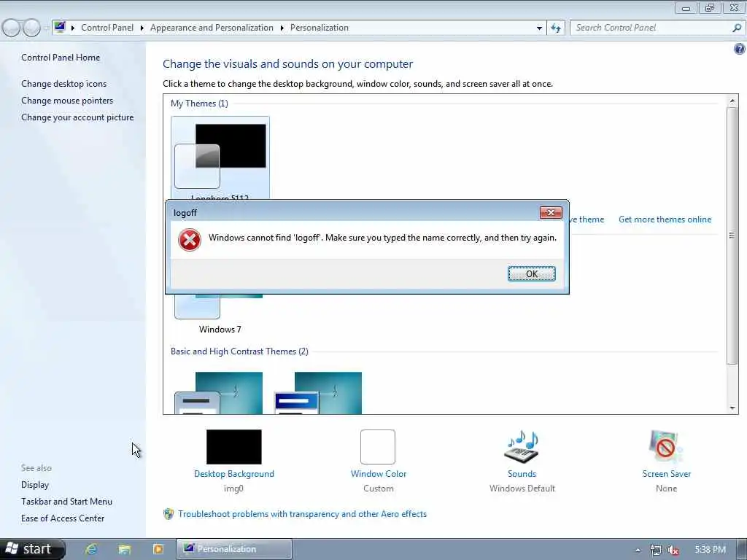Restore down the Personalization window
The width and height of the screenshot is (747, 560).
[x=710, y=7]
